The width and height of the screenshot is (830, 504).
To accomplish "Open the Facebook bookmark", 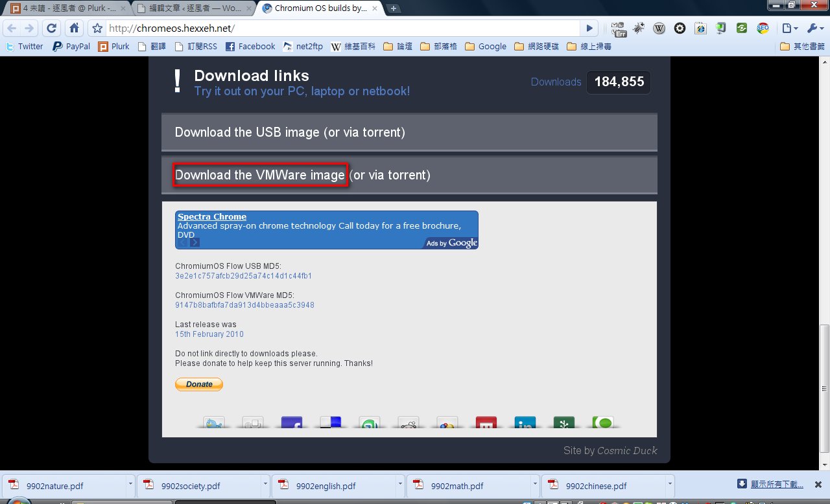I will (250, 47).
